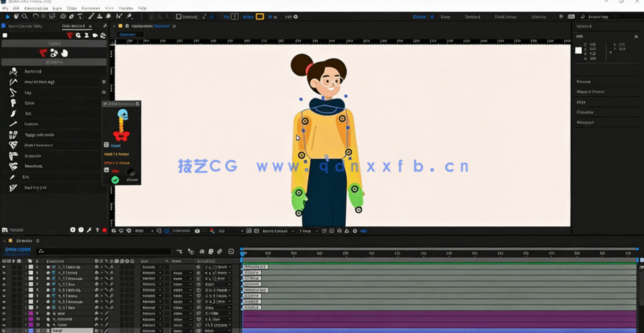Click the first workspace name in top bar
The width and height of the screenshot is (644, 333).
click(x=420, y=17)
